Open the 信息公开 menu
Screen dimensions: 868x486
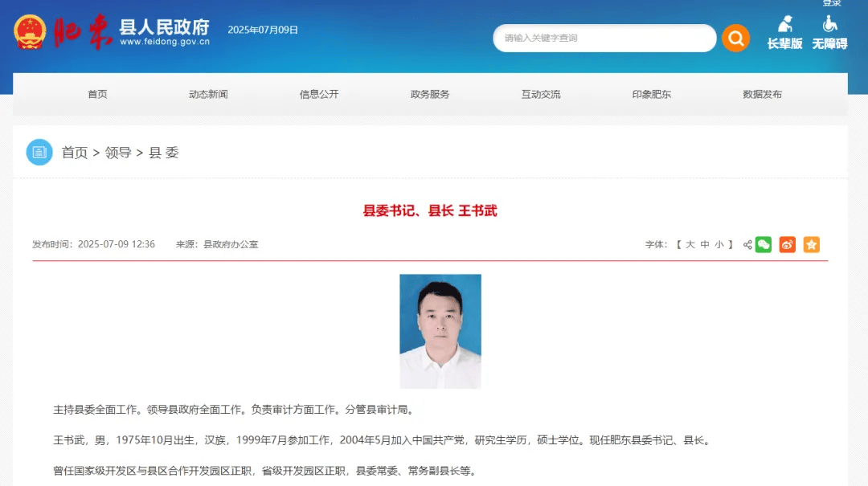[x=318, y=93]
